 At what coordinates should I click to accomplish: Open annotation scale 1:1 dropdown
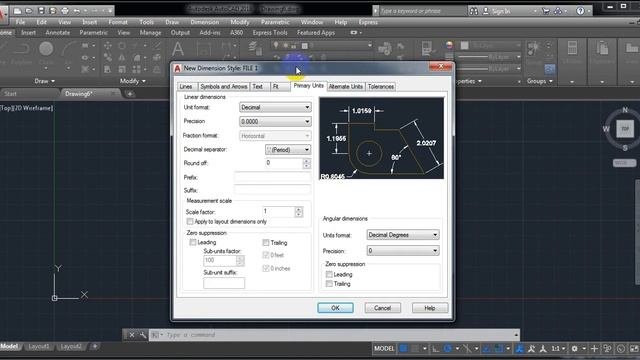[558, 349]
